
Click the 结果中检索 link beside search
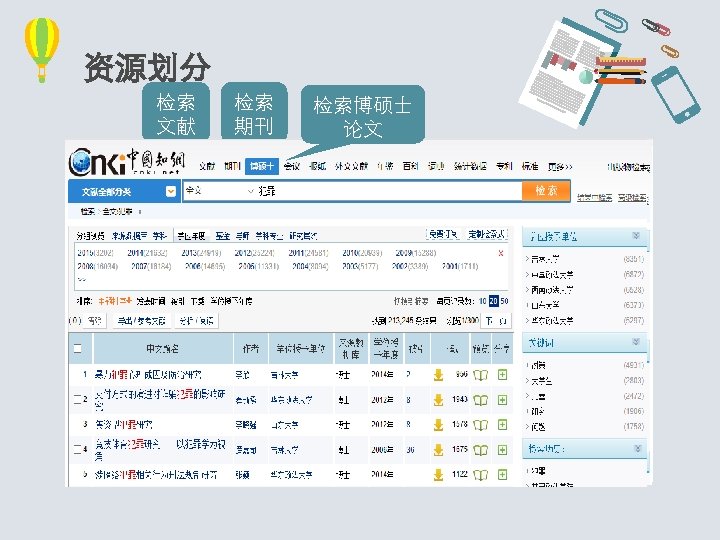(x=594, y=198)
